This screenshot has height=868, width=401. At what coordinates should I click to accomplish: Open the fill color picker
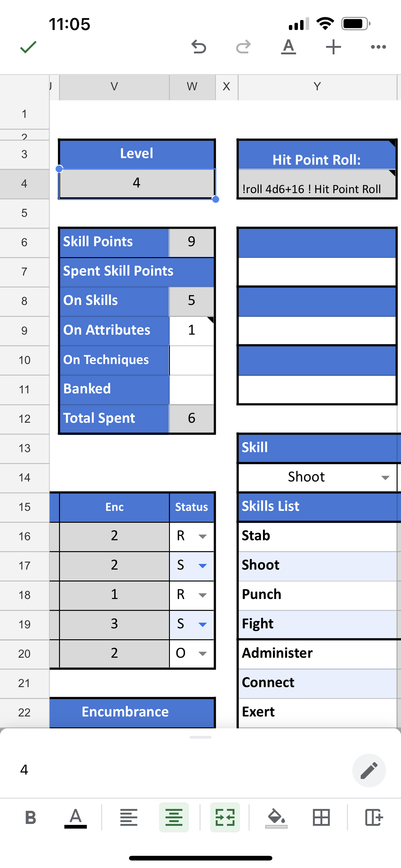(276, 817)
